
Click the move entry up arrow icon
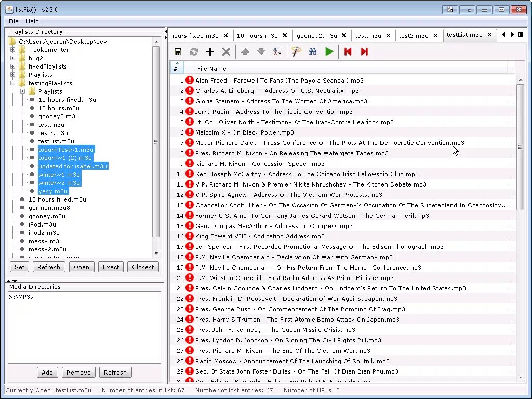pyautogui.click(x=245, y=51)
